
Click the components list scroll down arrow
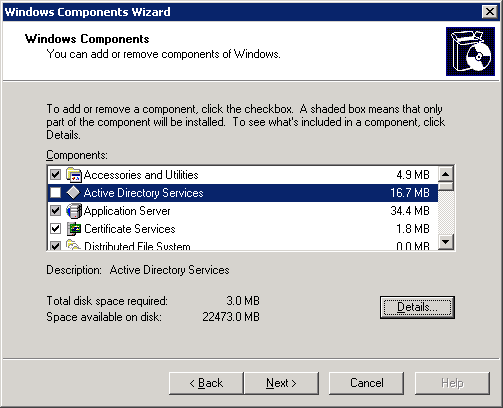pyautogui.click(x=446, y=242)
